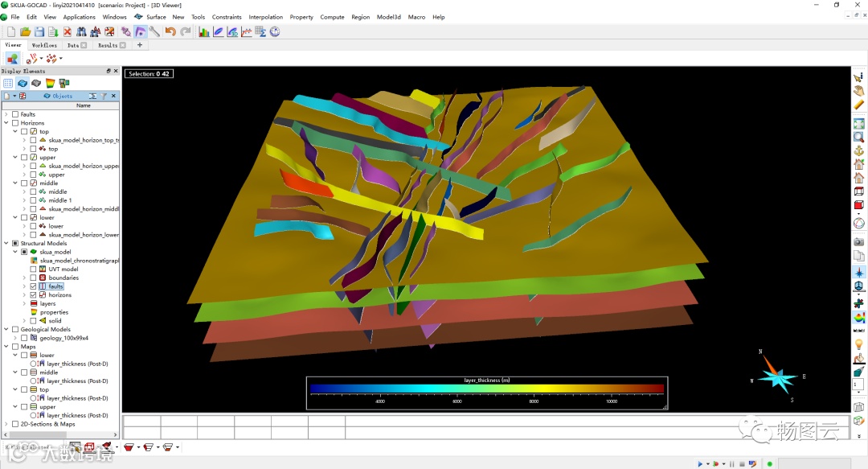The height and width of the screenshot is (469, 868).
Task: Click the fit view to window icon
Action: click(858, 123)
